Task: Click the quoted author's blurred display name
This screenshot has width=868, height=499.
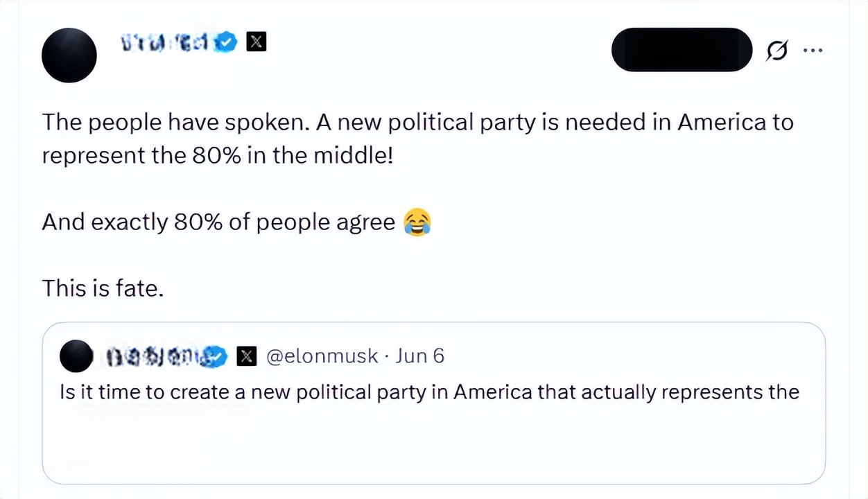Action: coord(157,356)
